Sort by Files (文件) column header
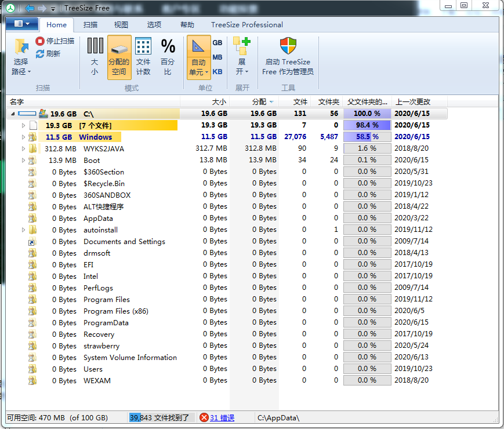This screenshot has width=504, height=429. tap(295, 102)
